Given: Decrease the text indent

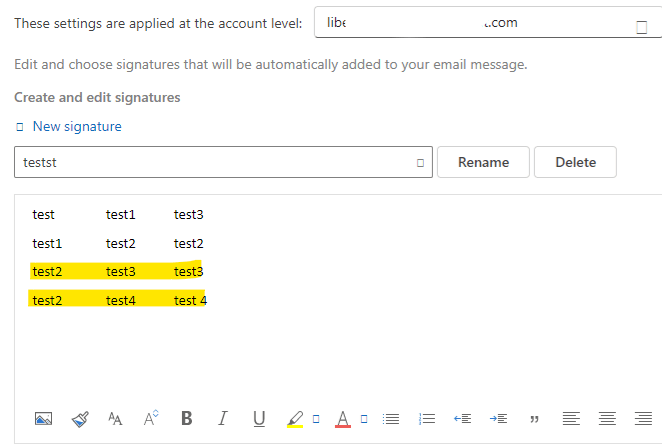Looking at the screenshot, I should pos(462,419).
